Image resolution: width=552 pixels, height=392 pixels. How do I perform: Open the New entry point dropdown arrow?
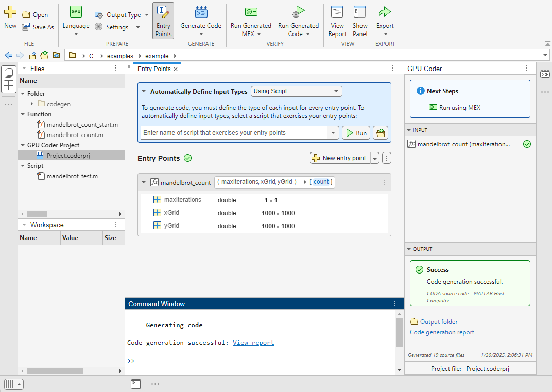(375, 159)
